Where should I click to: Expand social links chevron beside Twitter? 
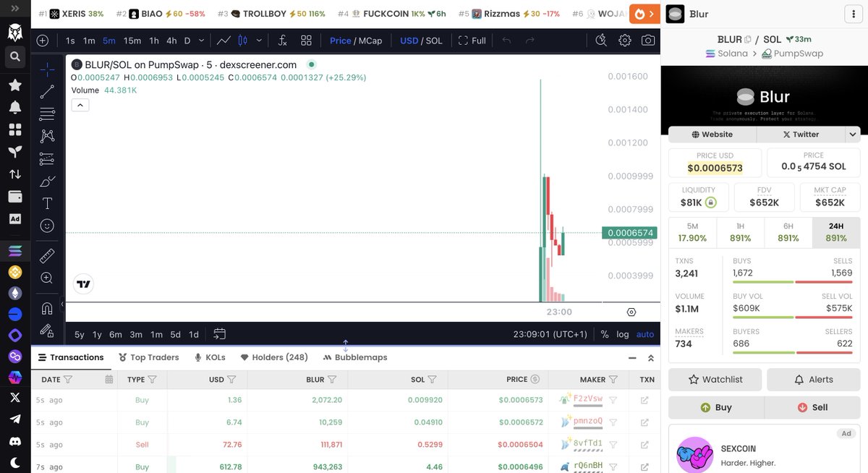[x=853, y=134]
